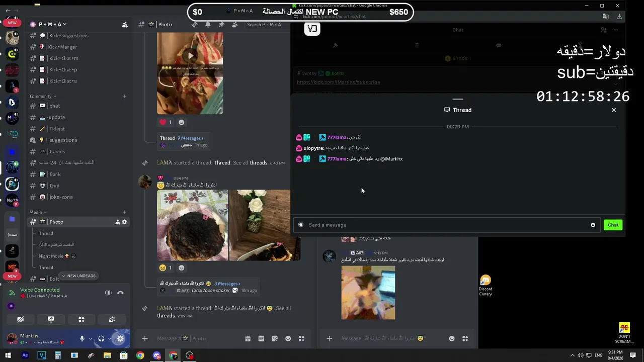Viewport: 644px width, 362px height.
Task: Collapse the Media category
Action: 38,212
